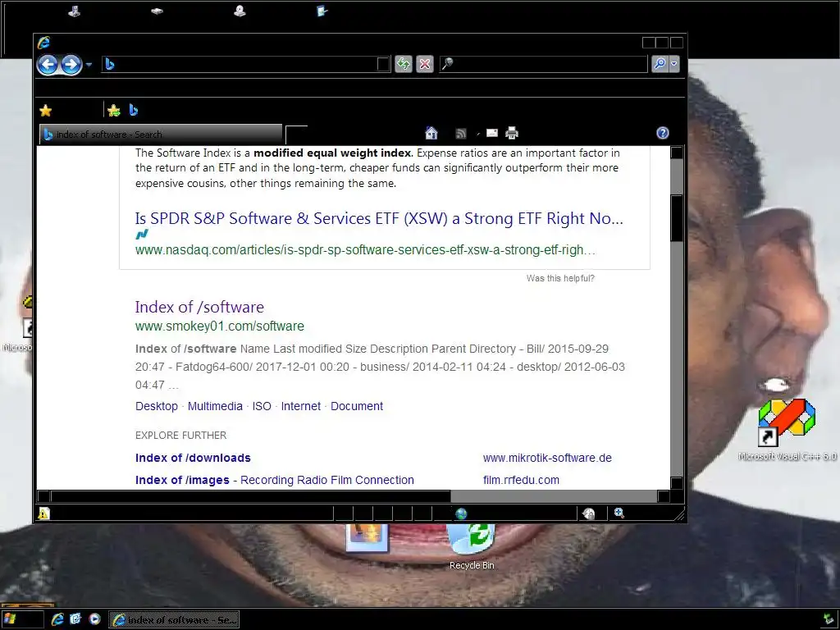Click inside the browser address bar
This screenshot has width=840, height=630.
click(246, 64)
